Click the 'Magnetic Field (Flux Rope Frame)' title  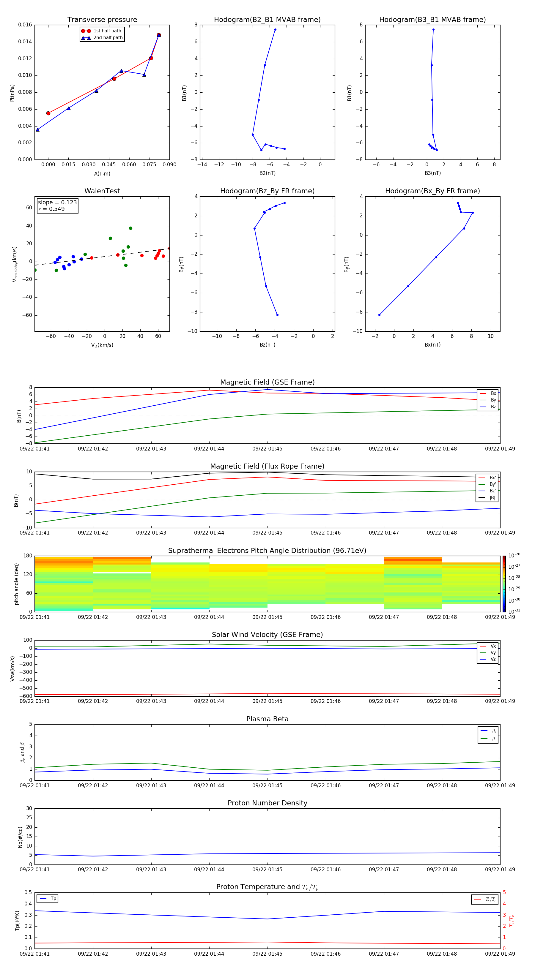pos(267,467)
